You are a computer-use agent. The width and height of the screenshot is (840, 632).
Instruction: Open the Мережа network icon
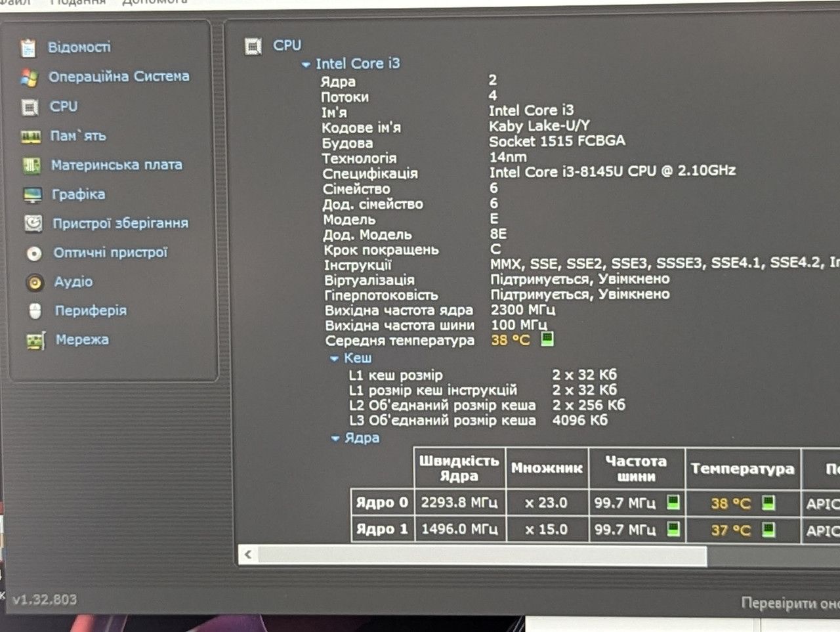pos(35,341)
